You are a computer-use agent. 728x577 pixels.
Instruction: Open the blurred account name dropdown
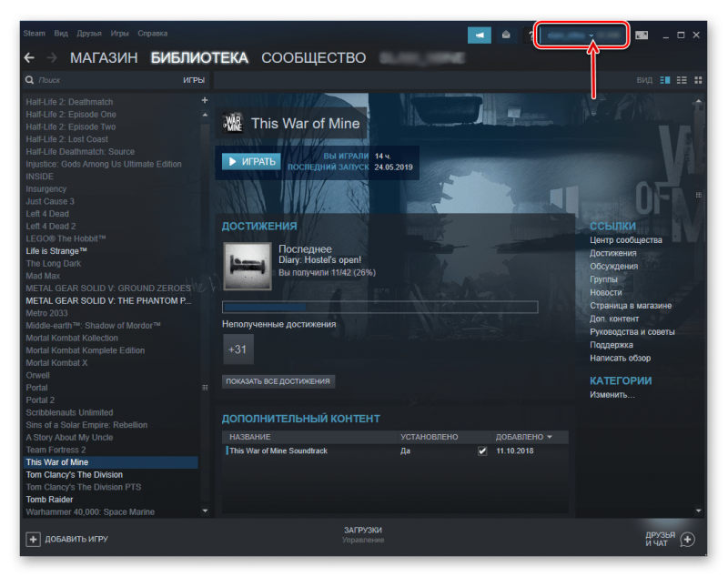[583, 35]
